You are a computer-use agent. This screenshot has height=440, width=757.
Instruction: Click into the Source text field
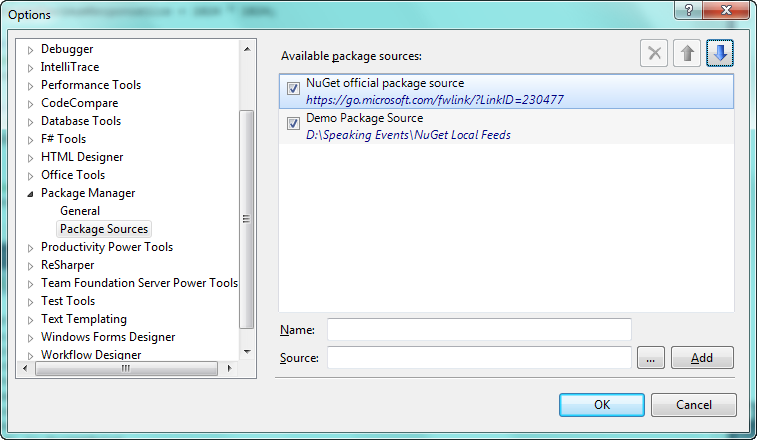tap(479, 358)
